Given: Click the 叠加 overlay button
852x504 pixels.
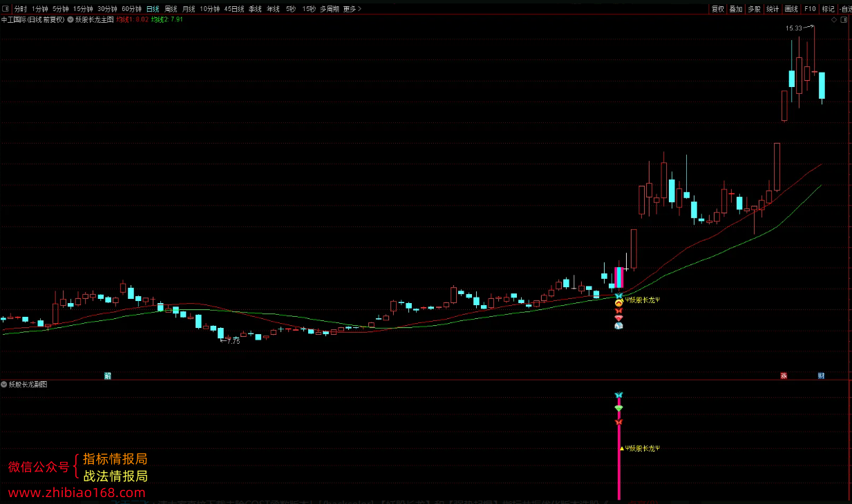Looking at the screenshot, I should tap(736, 9).
